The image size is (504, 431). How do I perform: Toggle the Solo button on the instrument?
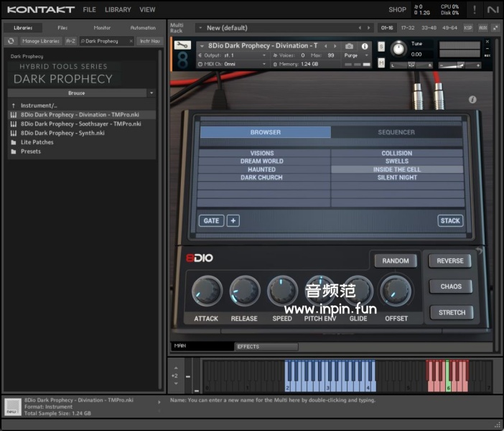(x=381, y=47)
